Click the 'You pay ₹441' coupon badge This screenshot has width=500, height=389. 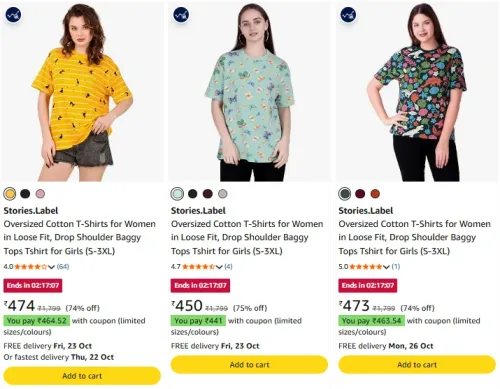(x=198, y=321)
